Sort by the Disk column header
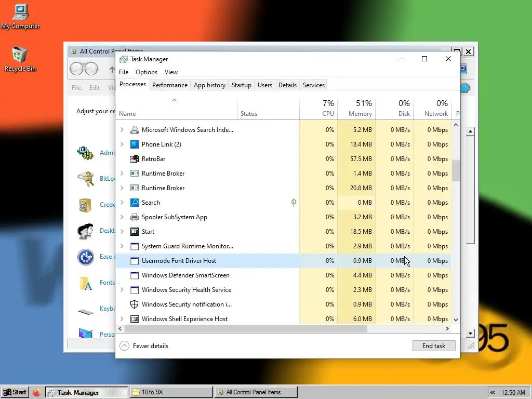Image resolution: width=532 pixels, height=399 pixels. click(395, 109)
